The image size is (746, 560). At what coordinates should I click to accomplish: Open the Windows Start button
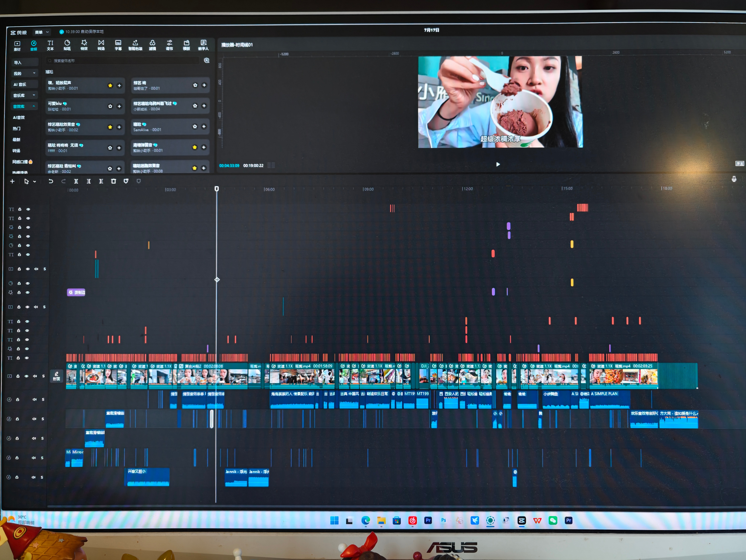[334, 521]
